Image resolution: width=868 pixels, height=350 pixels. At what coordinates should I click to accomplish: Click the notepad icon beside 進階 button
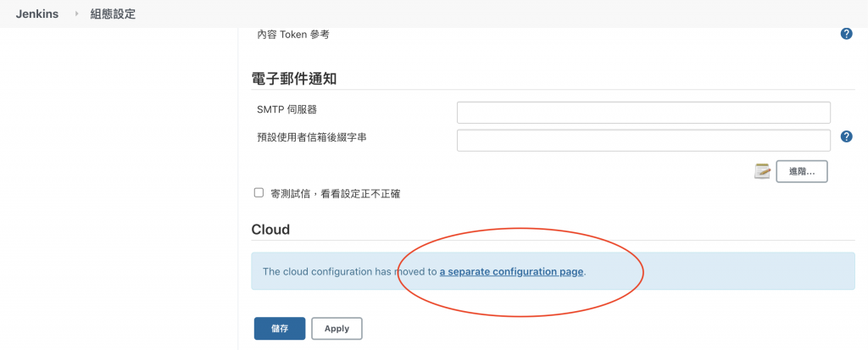pyautogui.click(x=762, y=171)
